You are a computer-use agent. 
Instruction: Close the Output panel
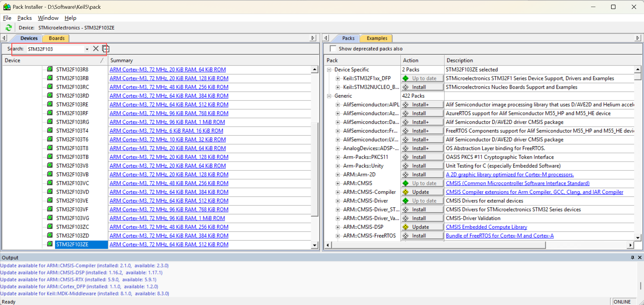(x=640, y=258)
